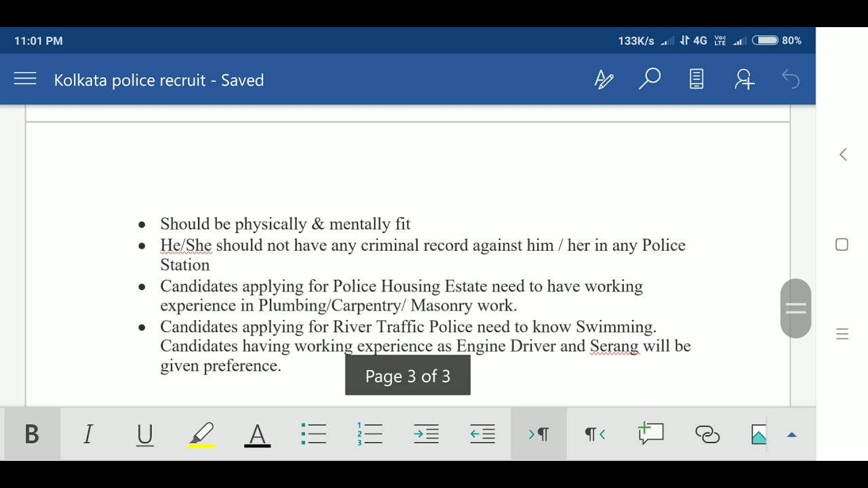Toggle underline formatting

tap(144, 434)
